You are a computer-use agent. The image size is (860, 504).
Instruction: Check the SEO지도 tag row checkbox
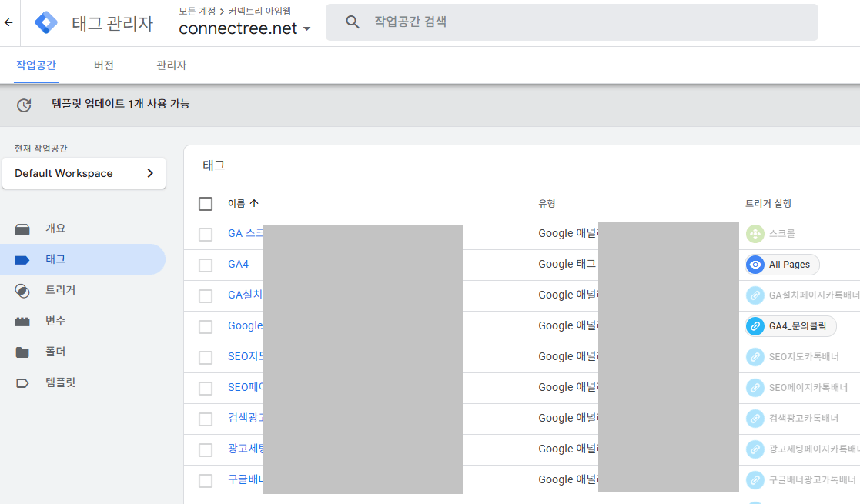tap(205, 357)
